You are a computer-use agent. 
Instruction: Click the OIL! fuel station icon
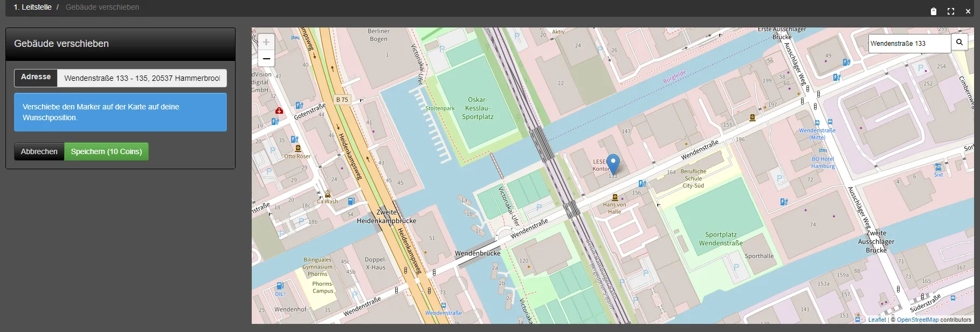tap(280, 286)
